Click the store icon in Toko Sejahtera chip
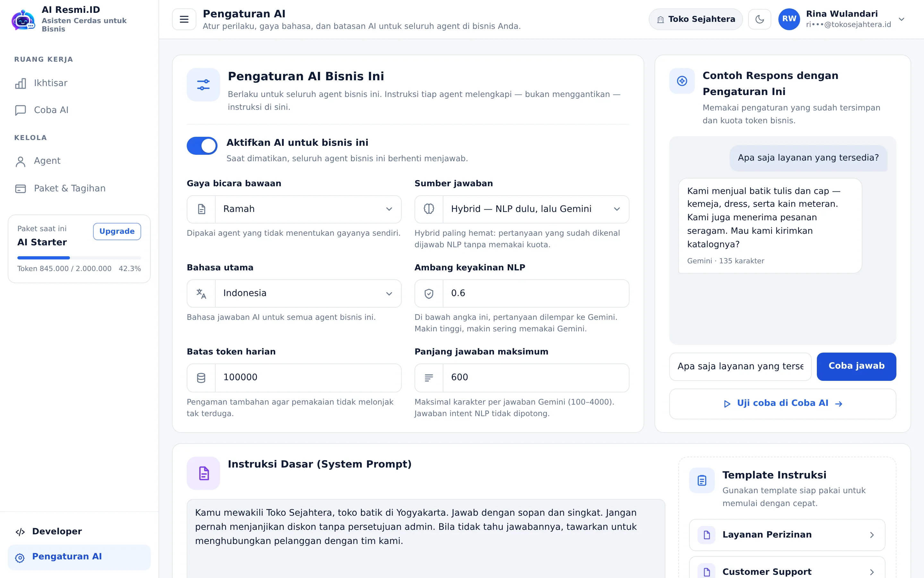 point(661,20)
